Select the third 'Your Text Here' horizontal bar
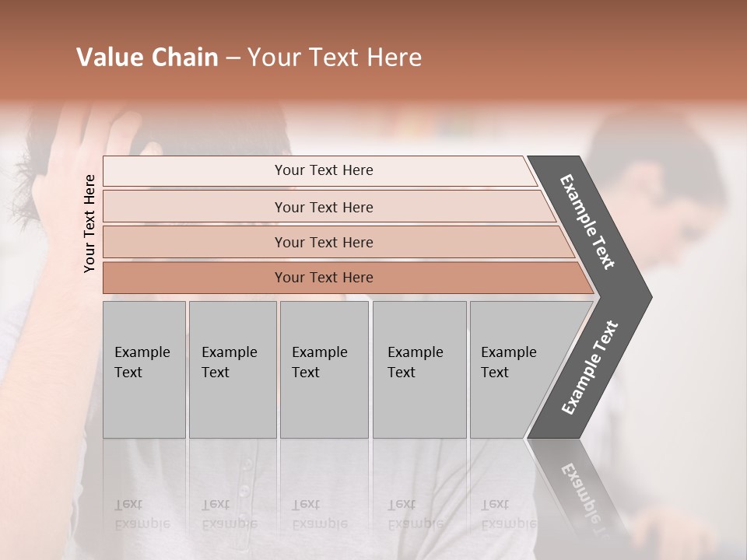 point(323,242)
